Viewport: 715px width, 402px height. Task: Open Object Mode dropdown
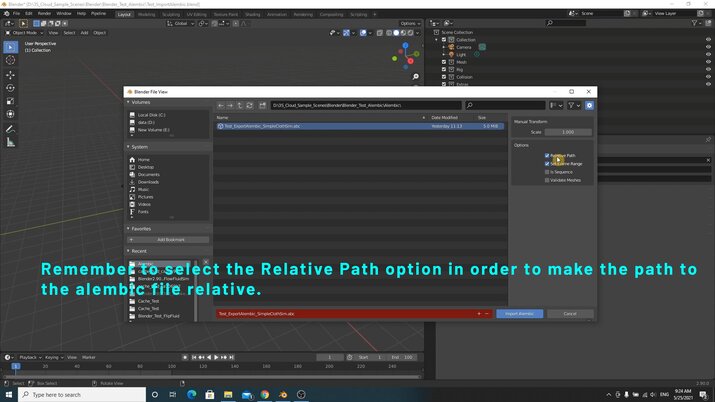tap(24, 33)
